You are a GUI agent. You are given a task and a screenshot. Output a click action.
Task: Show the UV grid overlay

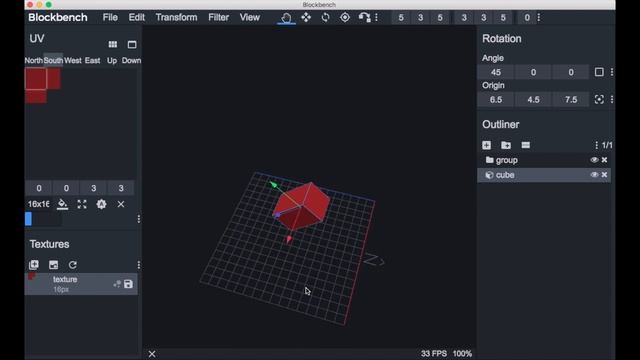point(113,44)
